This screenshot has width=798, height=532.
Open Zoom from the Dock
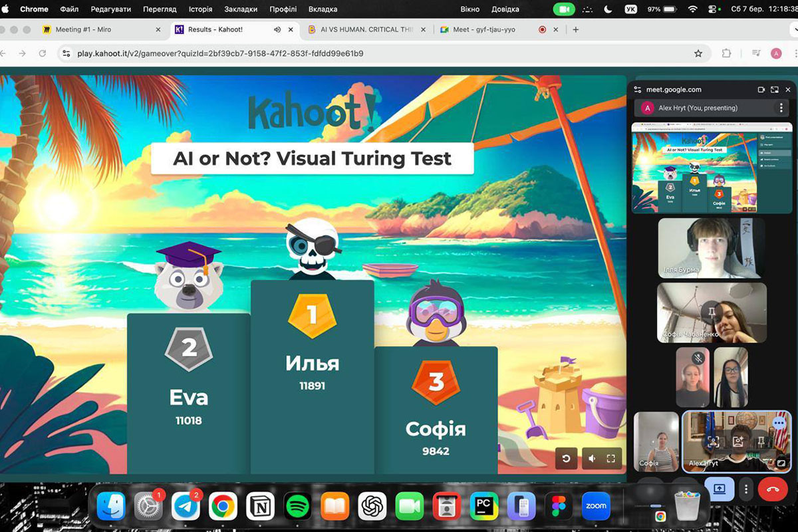point(596,507)
